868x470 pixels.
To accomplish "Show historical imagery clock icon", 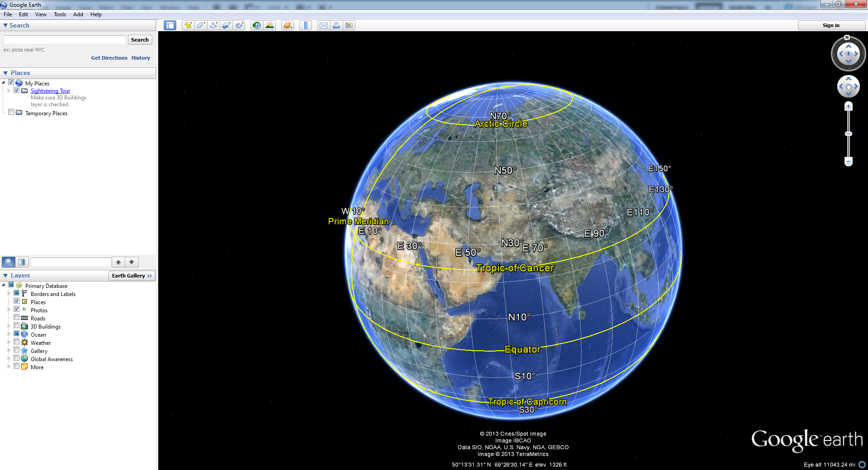I will [257, 25].
